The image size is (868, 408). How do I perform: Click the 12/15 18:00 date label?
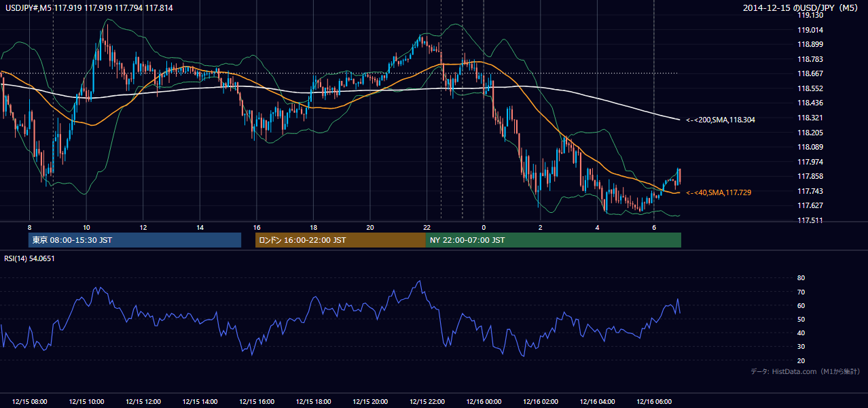(313, 402)
